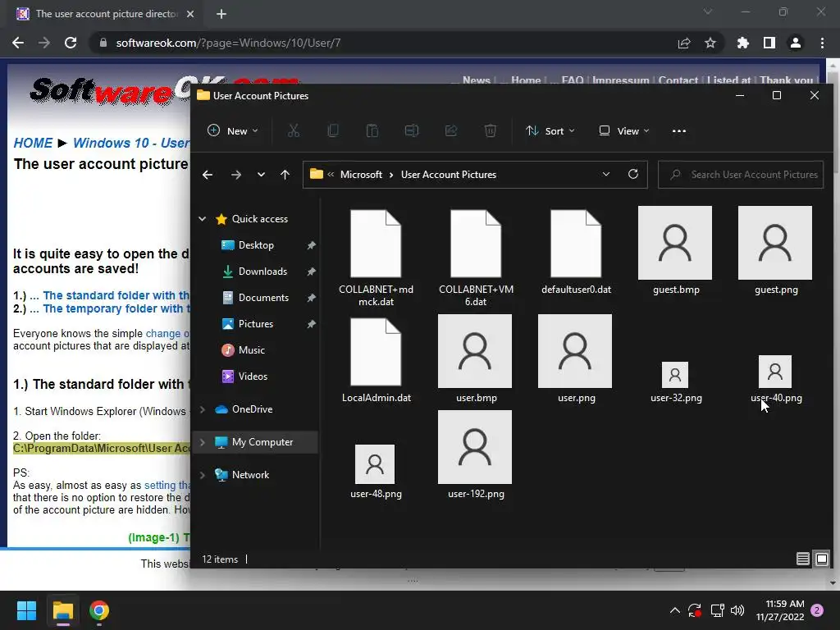
Task: Open the View dropdown menu
Action: (624, 130)
